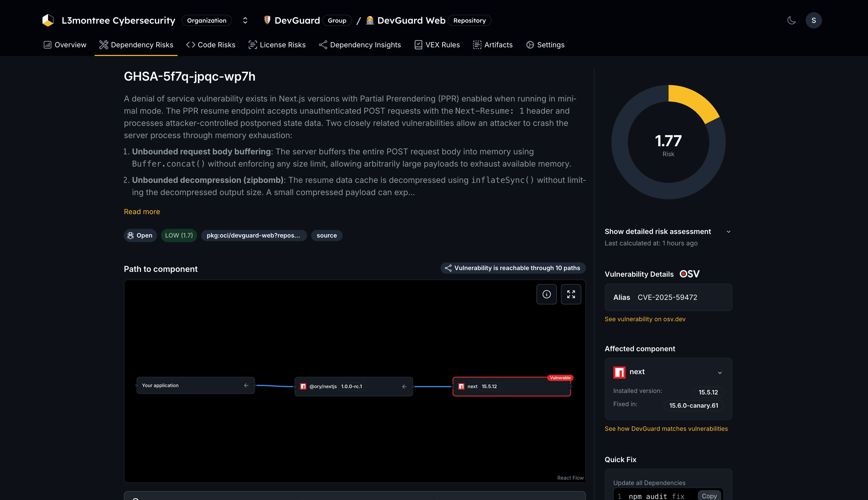Copy the npm audit fix command
Screen dimensions: 868x500
click(709, 495)
